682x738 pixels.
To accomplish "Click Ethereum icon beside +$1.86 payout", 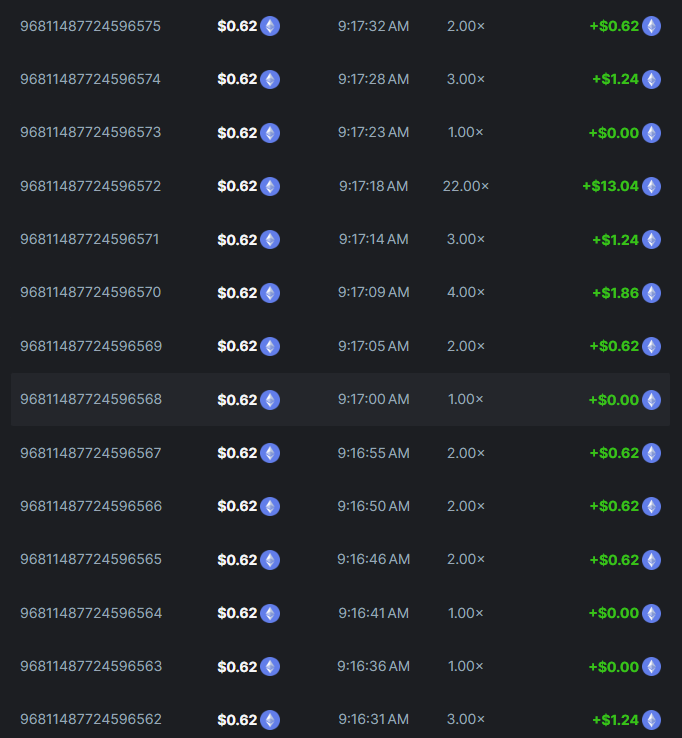I will [652, 293].
